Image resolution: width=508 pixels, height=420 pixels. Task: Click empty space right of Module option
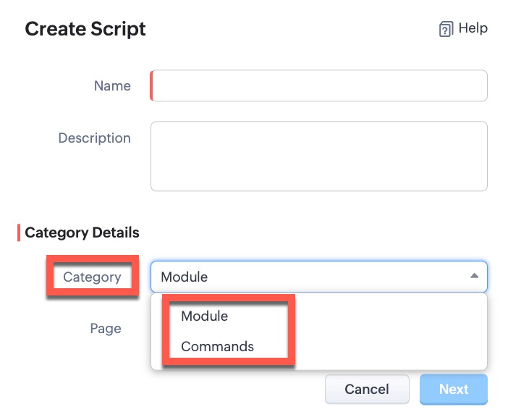(x=391, y=316)
